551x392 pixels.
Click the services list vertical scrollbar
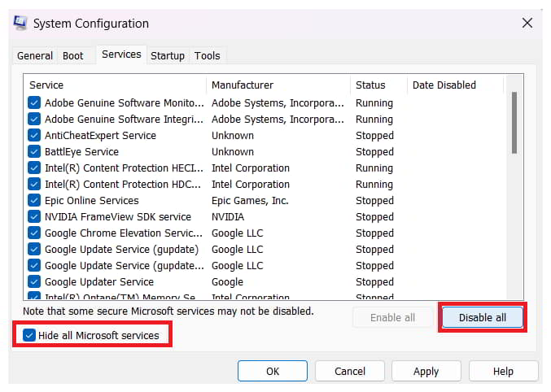click(514, 122)
